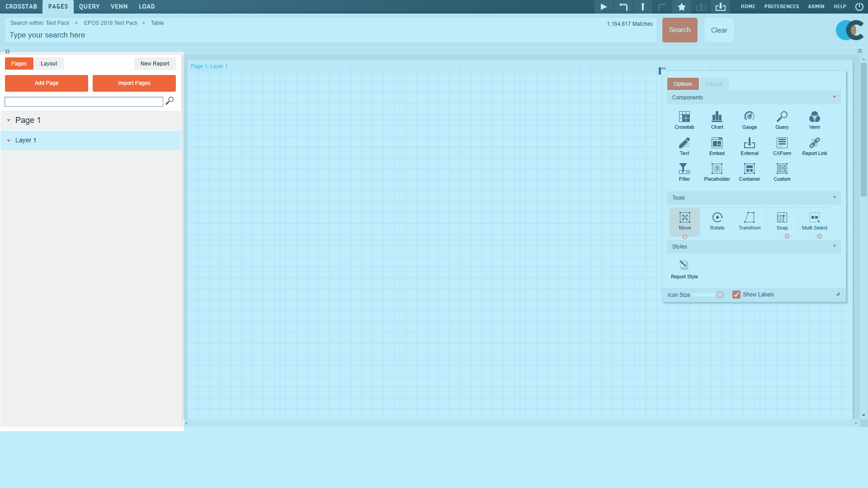Viewport: 868px width, 488px height.
Task: Choose the Rotate tool
Action: tap(717, 221)
